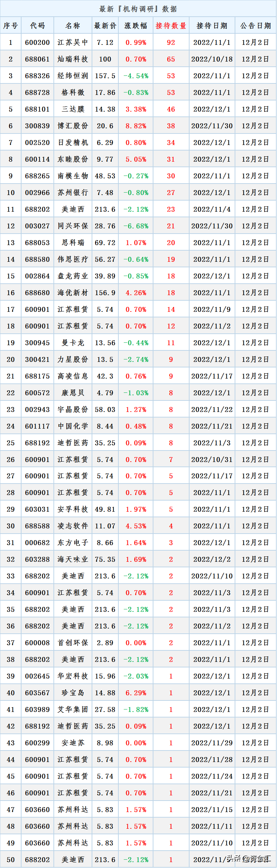Click stock name 博汇股份
This screenshot has height=868, width=277.
point(73,126)
